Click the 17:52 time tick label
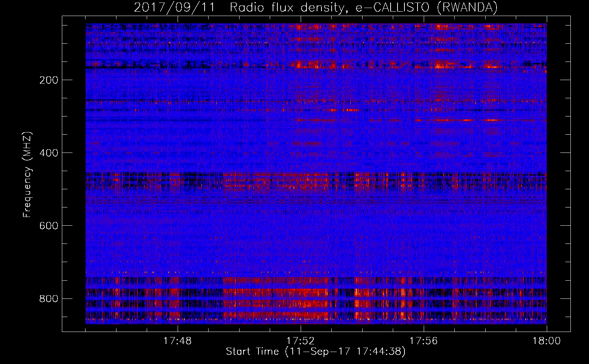Viewport: 589px width, 364px height. pos(301,341)
